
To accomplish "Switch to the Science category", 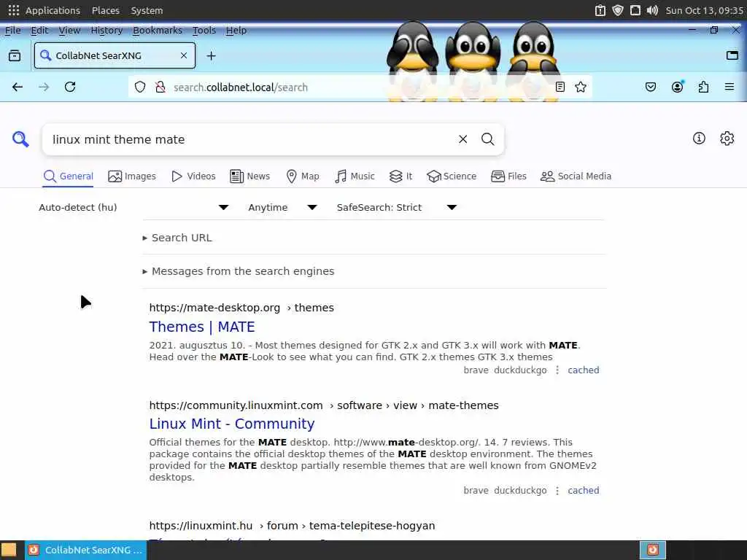I will (452, 176).
